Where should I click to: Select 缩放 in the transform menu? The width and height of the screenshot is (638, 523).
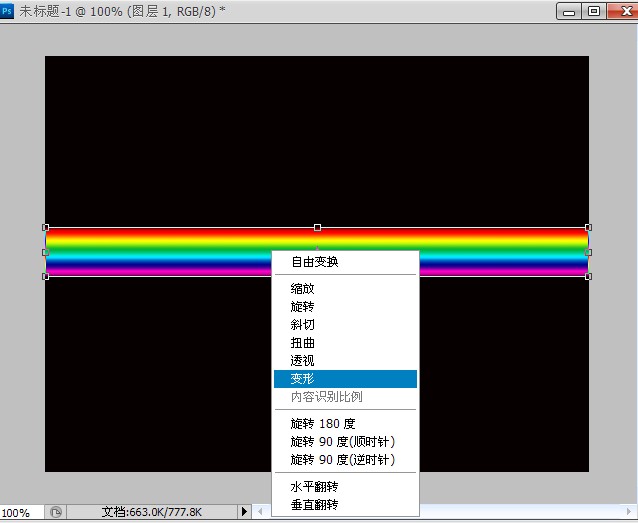click(345, 289)
